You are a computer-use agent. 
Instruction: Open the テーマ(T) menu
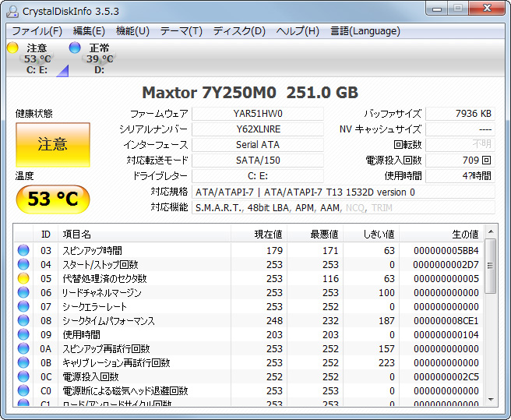pos(181,31)
